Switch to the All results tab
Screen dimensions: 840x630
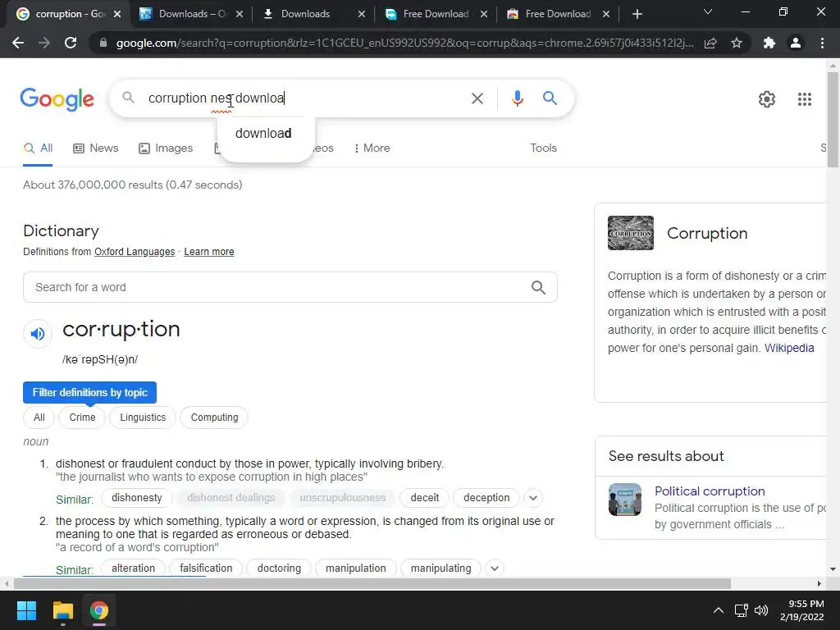(x=38, y=148)
